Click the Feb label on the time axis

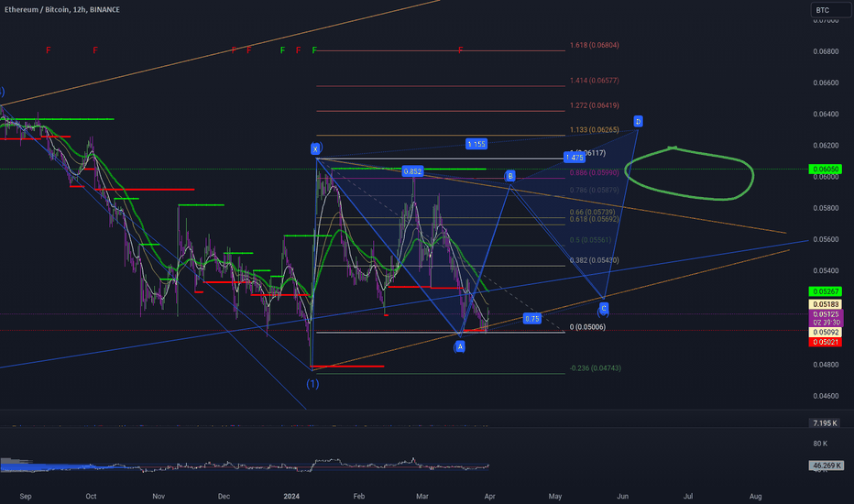(x=359, y=497)
